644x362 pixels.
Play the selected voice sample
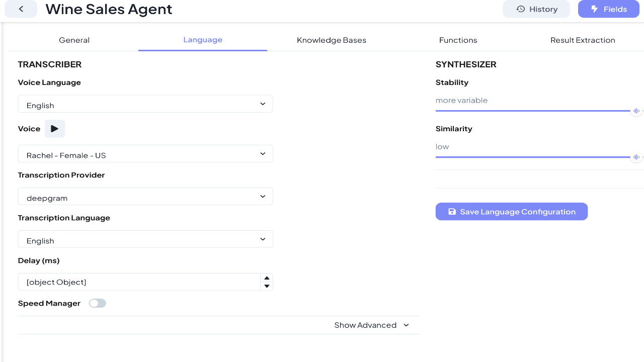(x=55, y=129)
